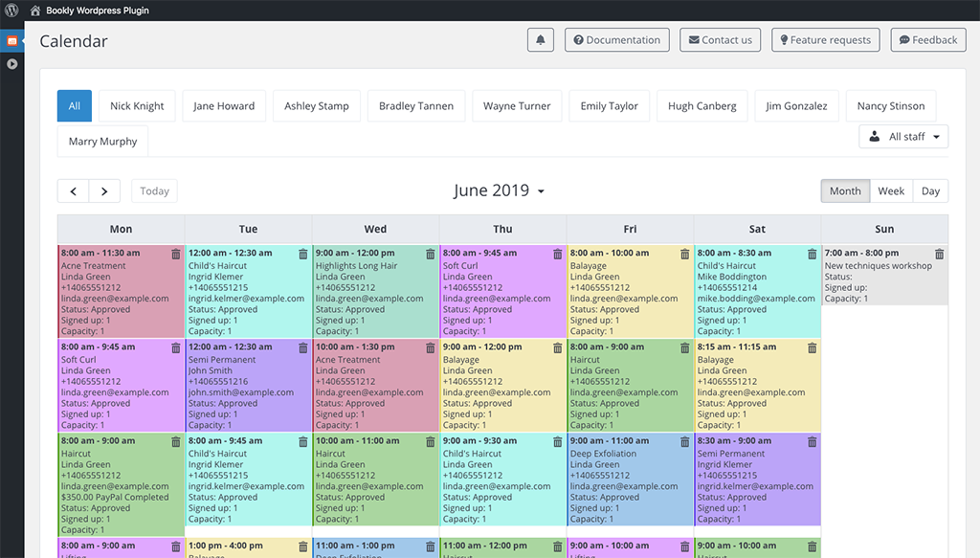This screenshot has width=980, height=558.
Task: Switch calendar to Week view
Action: [891, 190]
